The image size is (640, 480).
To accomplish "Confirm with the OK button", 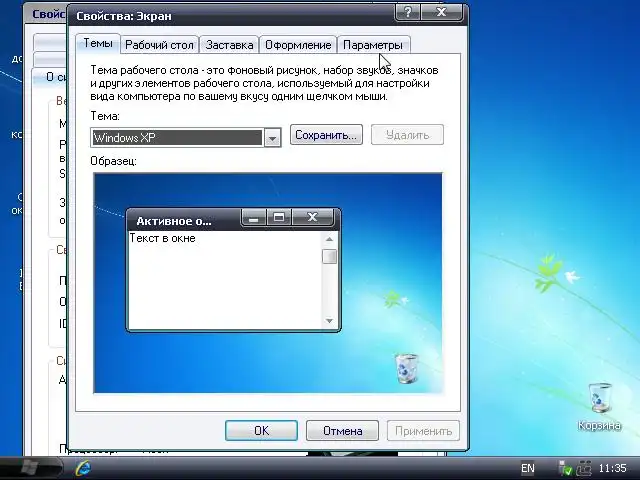I will [x=261, y=431].
